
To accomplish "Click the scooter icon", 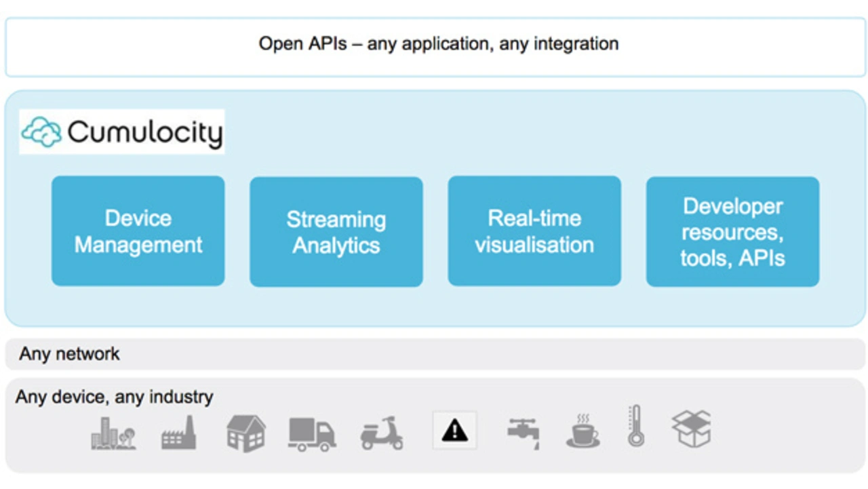I will pos(381,434).
